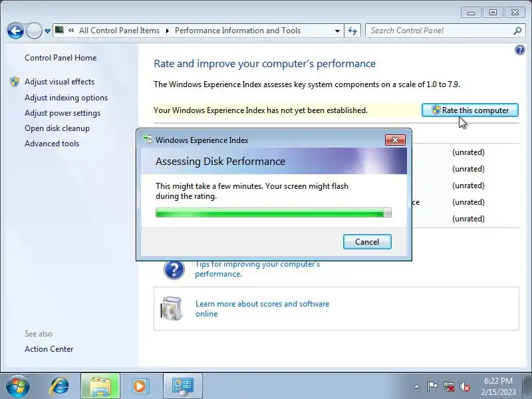This screenshot has height=399, width=532.
Task: Open Learn more about scores and software online
Action: click(262, 309)
